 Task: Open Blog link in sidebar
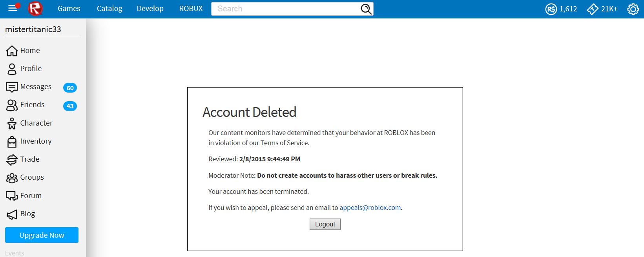27,214
